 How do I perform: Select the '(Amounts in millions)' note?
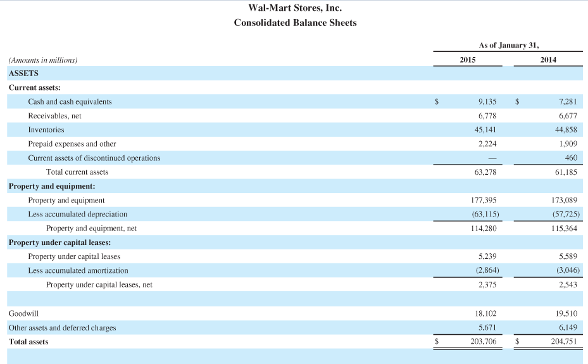pyautogui.click(x=43, y=60)
